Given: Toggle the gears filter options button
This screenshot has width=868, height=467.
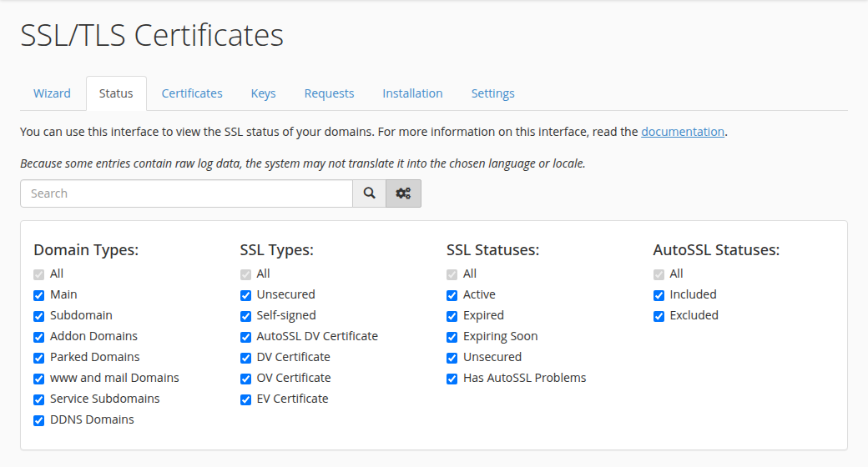Looking at the screenshot, I should click(404, 193).
